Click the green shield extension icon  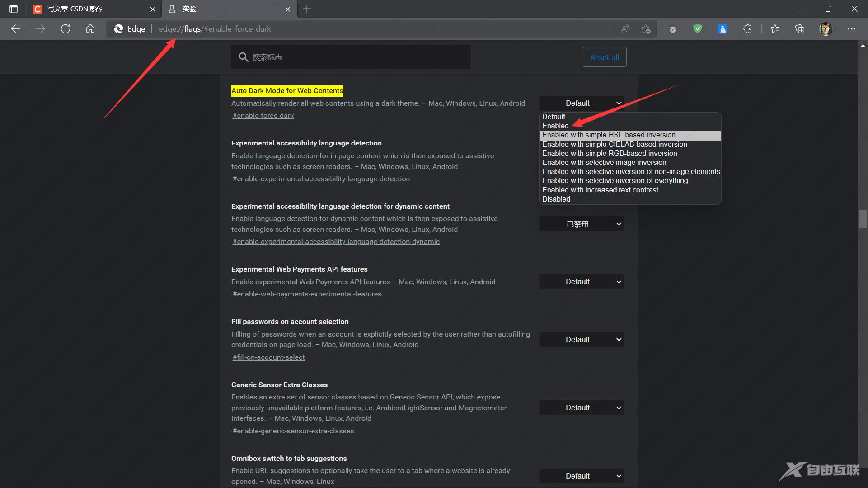(698, 29)
